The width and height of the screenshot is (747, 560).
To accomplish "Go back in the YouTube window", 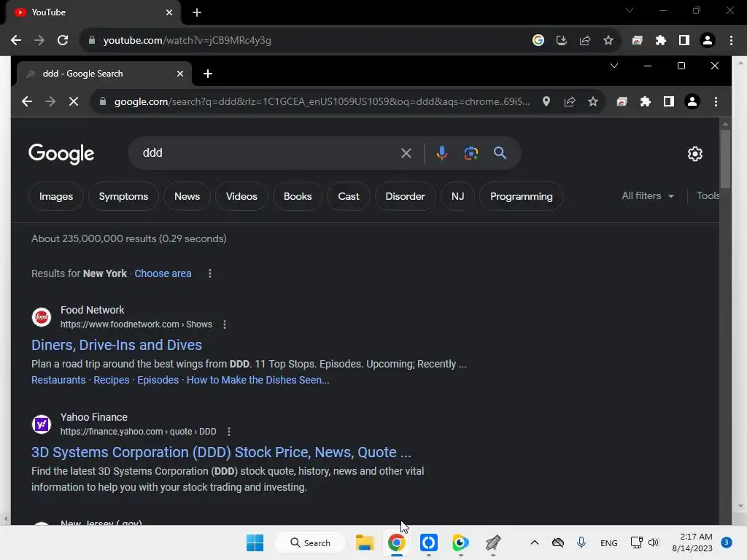I will point(16,41).
